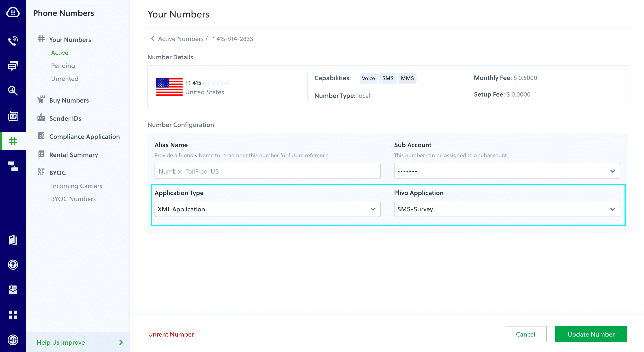Click the Update Number button
The width and height of the screenshot is (644, 352).
(x=591, y=334)
